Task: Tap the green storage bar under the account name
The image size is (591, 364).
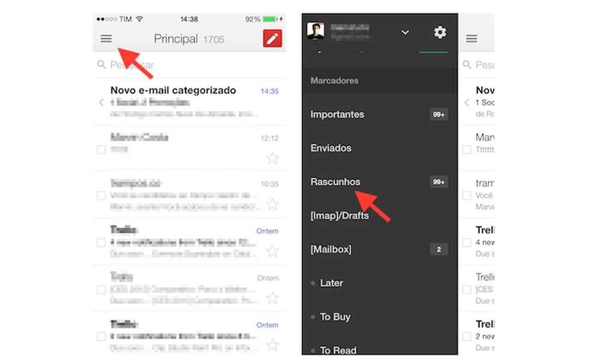Action: pyautogui.click(x=432, y=53)
